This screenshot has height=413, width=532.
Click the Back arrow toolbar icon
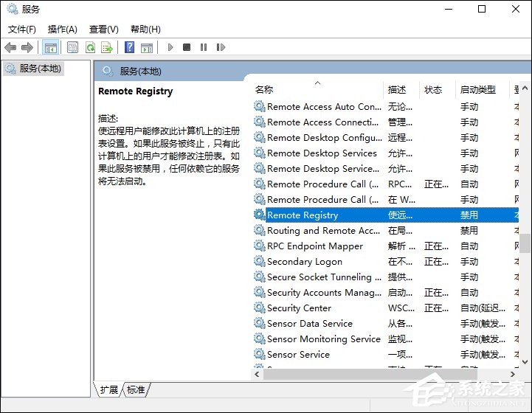click(x=10, y=47)
